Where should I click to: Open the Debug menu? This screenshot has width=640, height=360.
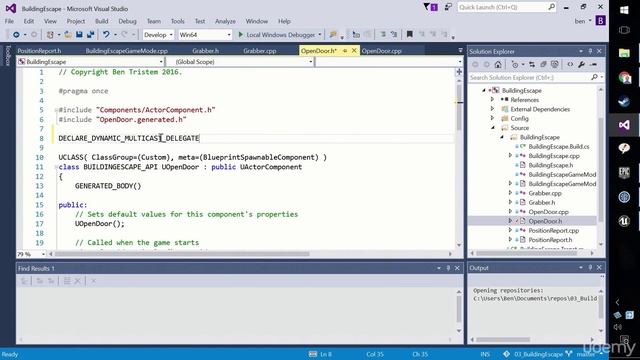127,21
